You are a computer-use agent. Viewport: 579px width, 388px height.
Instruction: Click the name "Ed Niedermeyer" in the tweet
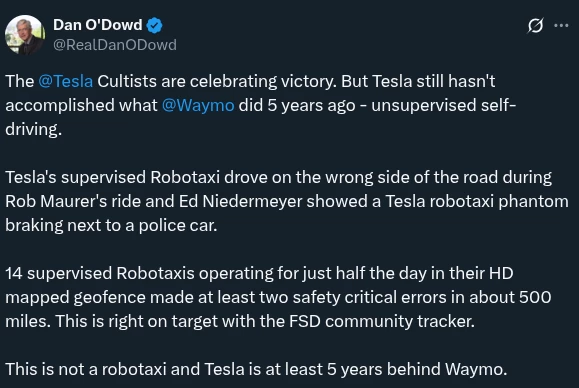coord(240,202)
